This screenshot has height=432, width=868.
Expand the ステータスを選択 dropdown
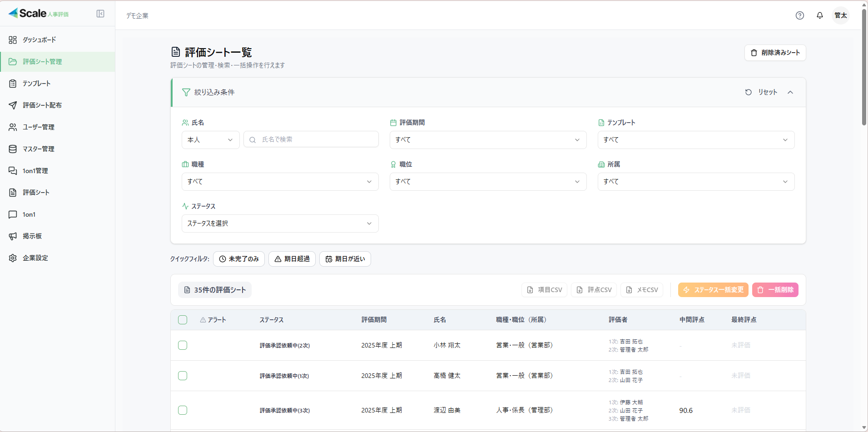[280, 223]
